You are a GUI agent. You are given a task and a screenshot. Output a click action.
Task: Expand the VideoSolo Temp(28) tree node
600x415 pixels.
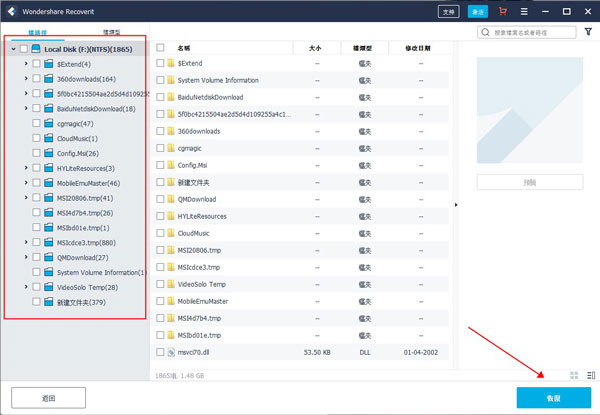click(x=26, y=287)
